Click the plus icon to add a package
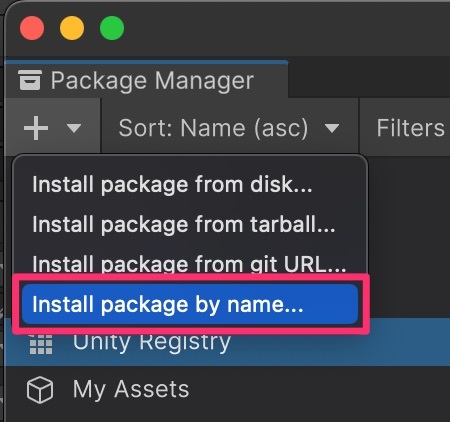This screenshot has height=422, width=450. (36, 128)
